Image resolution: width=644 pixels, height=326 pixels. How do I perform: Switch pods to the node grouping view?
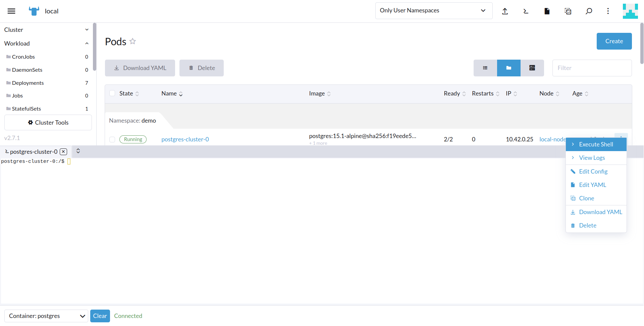pyautogui.click(x=532, y=68)
